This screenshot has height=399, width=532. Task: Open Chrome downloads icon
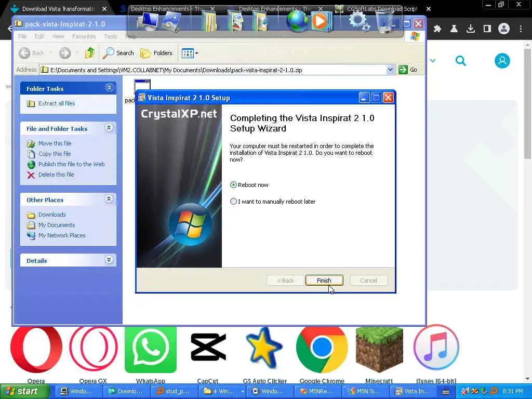pyautogui.click(x=471, y=29)
